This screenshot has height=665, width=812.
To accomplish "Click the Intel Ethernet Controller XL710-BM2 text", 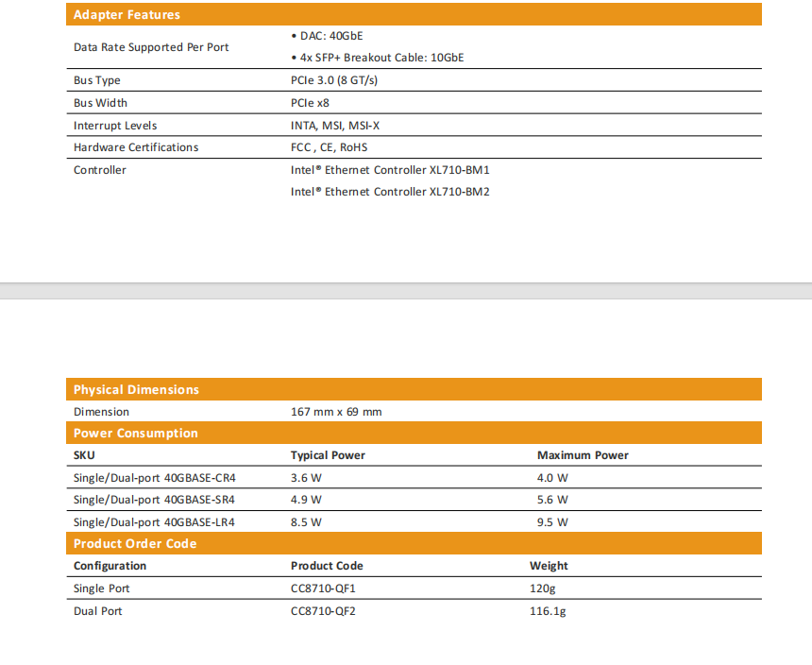I will pos(390,192).
